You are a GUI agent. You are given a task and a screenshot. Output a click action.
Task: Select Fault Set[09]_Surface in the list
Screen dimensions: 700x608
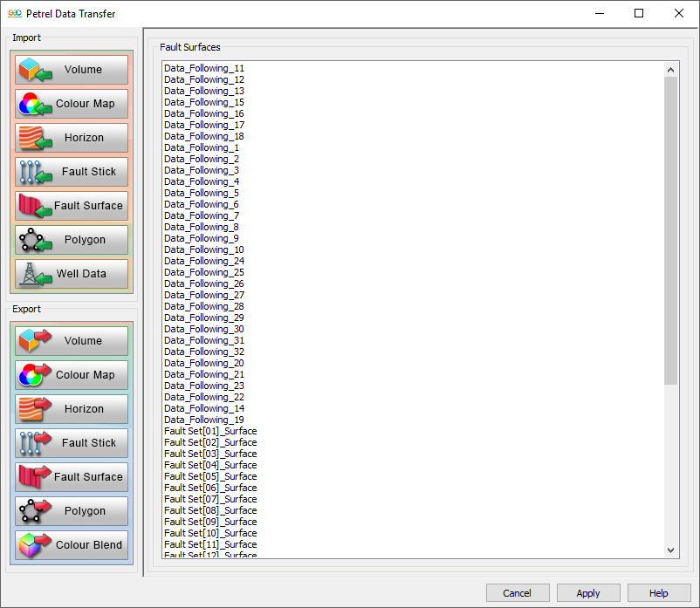(210, 522)
